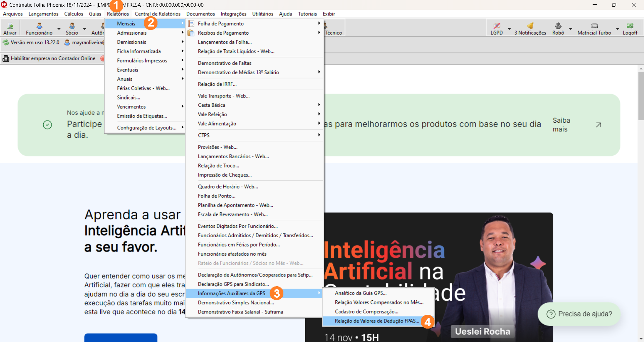Click the vertical scrollbar thumb

641,96
